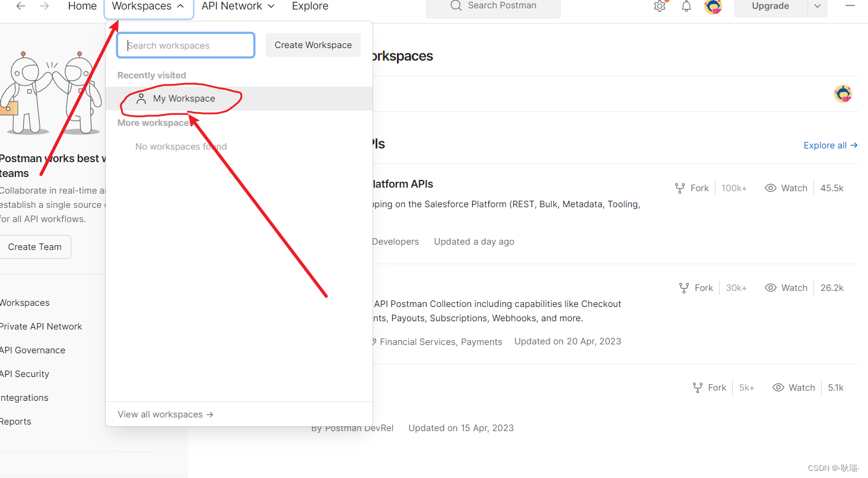Viewport: 868px width, 478px height.
Task: Minimize the Postman window
Action: coord(850,6)
